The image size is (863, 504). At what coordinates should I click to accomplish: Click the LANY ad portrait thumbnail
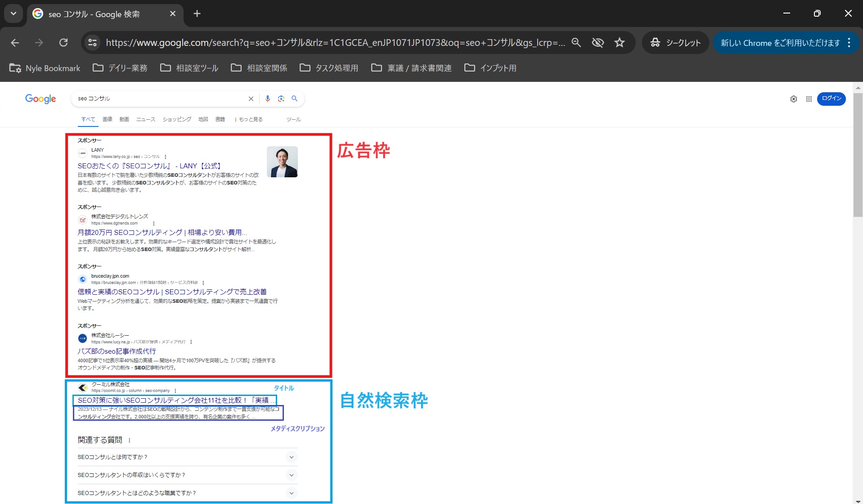282,162
